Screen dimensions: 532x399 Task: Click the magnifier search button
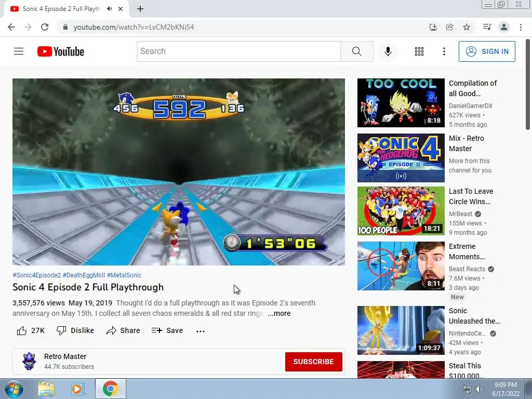pyautogui.click(x=356, y=51)
